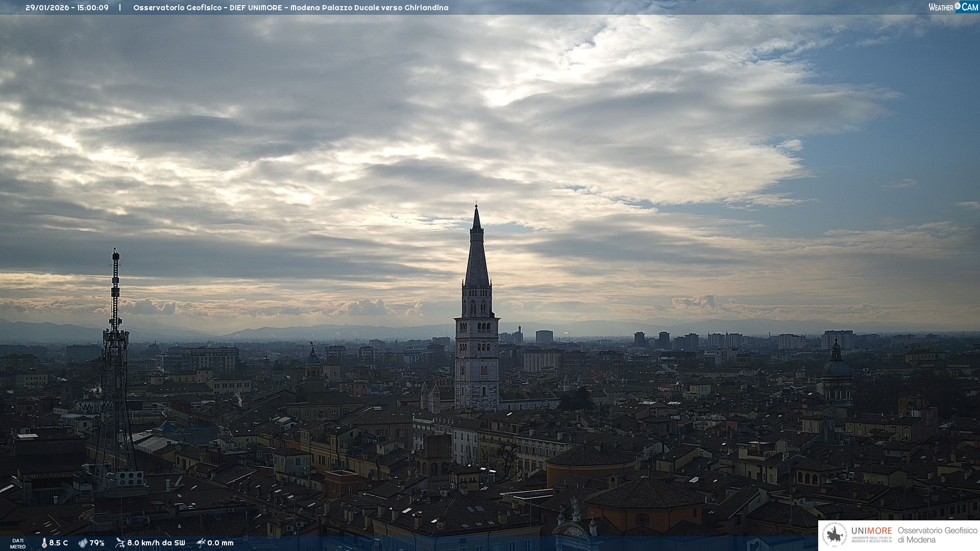Click the 79% humidity value
The image size is (980, 551).
coord(97,543)
